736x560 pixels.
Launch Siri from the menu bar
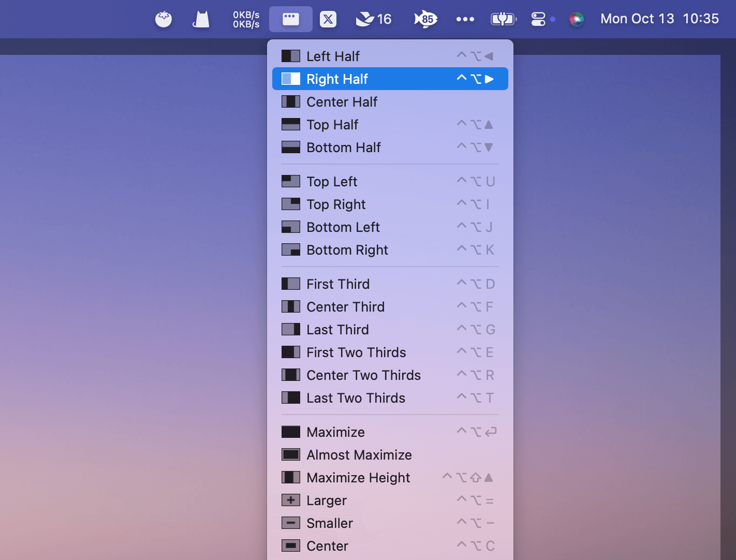(576, 19)
